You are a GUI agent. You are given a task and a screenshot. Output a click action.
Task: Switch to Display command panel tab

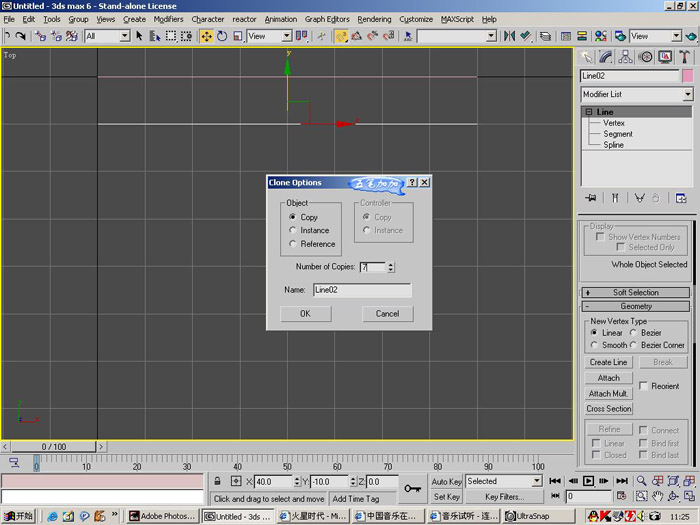pyautogui.click(x=665, y=57)
